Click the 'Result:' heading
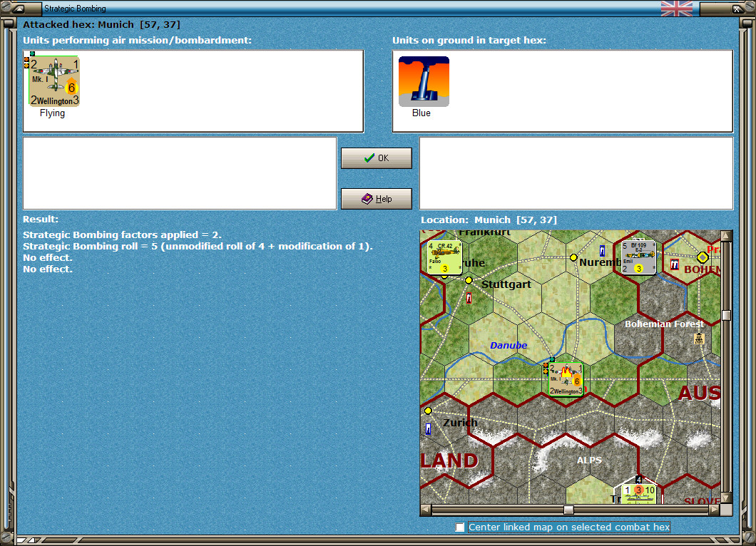Image resolution: width=756 pixels, height=546 pixels. tap(41, 220)
